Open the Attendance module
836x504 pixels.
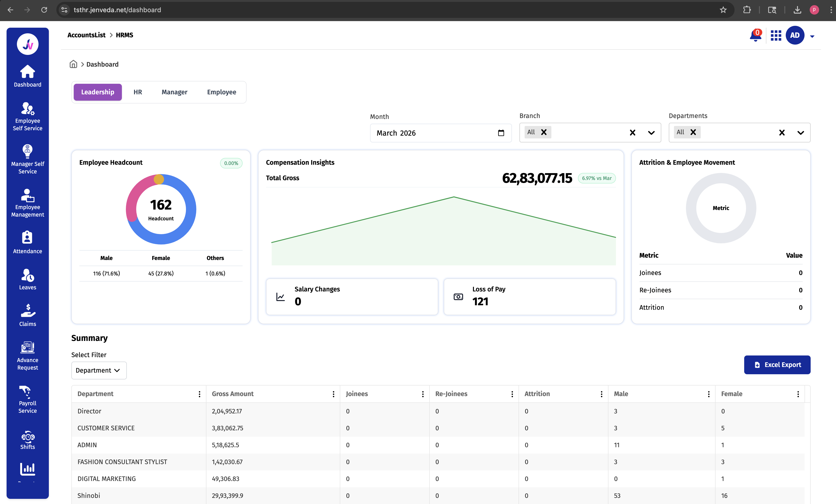point(27,242)
